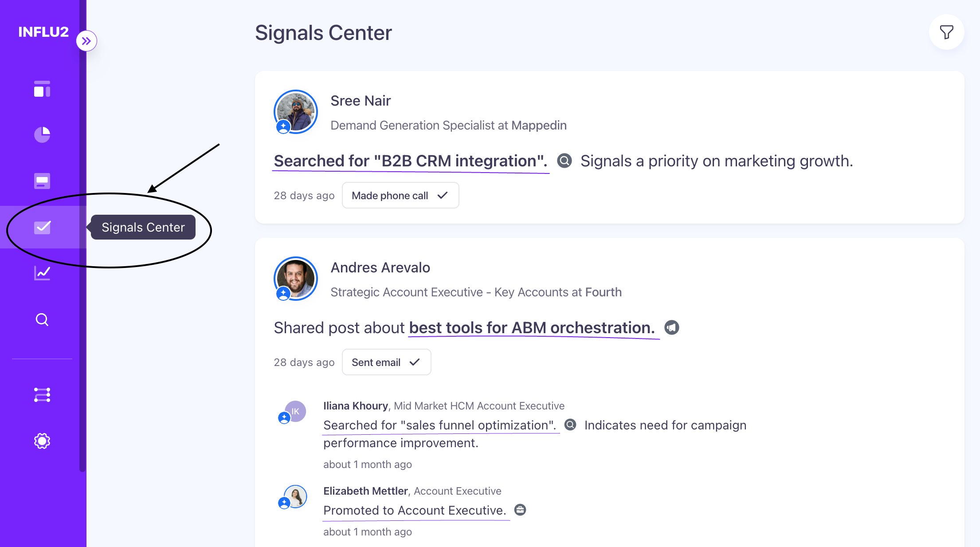This screenshot has width=980, height=547.
Task: Click Andres Arevalo's profile photo
Action: click(x=295, y=279)
